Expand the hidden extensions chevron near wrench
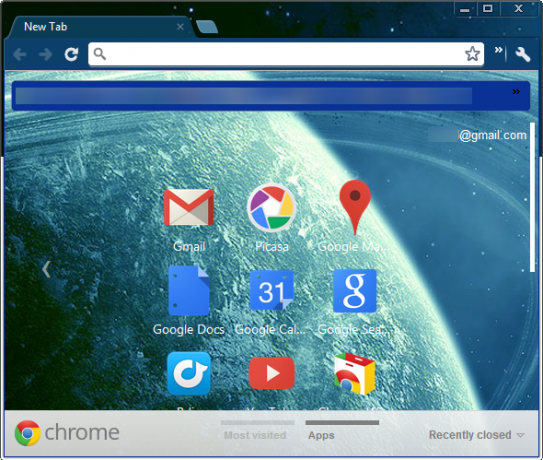Image resolution: width=543 pixels, height=460 pixels. point(498,50)
